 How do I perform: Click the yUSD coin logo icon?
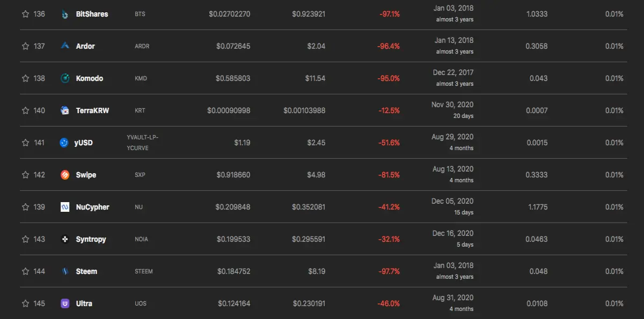tap(65, 143)
